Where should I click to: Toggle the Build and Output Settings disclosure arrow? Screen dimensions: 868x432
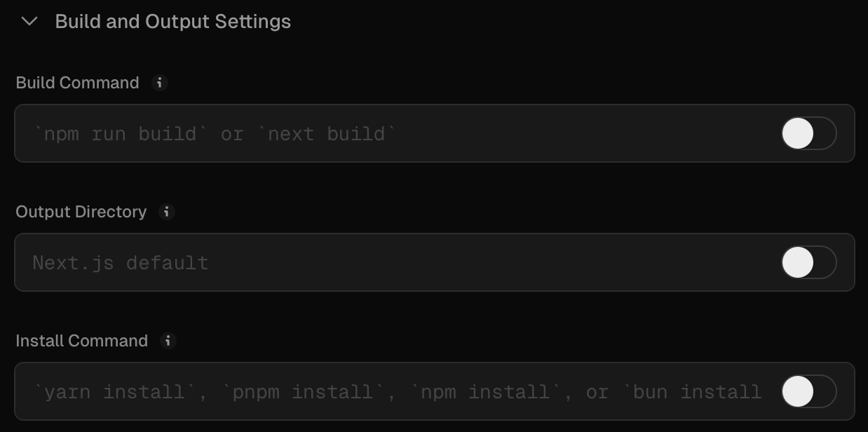29,22
